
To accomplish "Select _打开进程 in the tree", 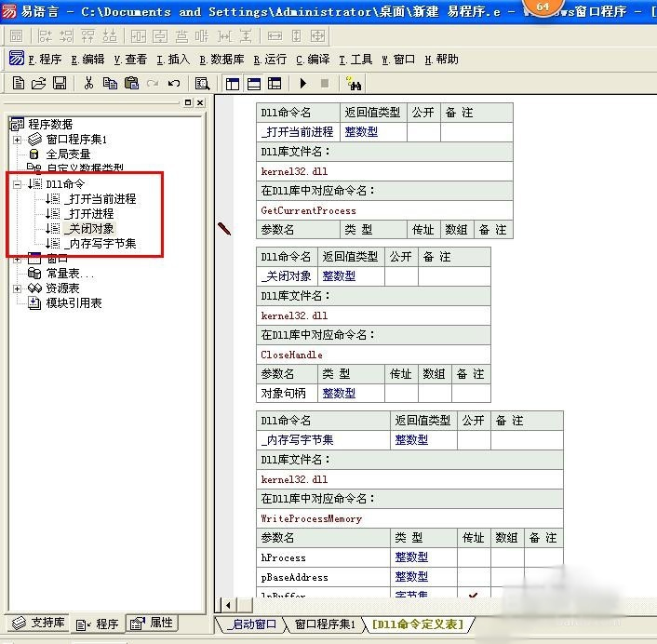I will tap(88, 214).
